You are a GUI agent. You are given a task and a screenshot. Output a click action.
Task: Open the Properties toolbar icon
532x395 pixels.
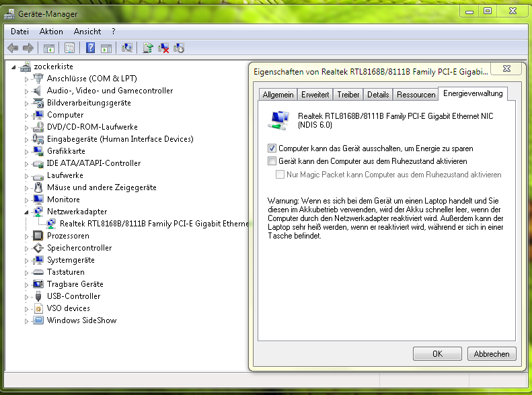coord(69,48)
